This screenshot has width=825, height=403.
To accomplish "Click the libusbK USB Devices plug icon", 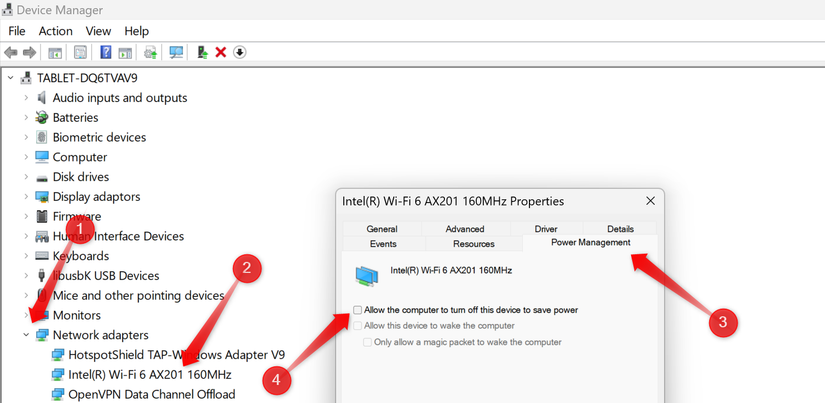I will pyautogui.click(x=42, y=276).
